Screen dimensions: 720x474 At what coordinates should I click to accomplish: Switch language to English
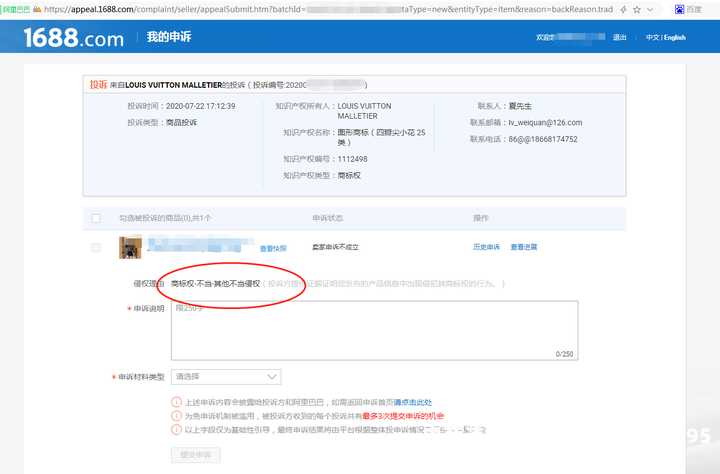675,37
